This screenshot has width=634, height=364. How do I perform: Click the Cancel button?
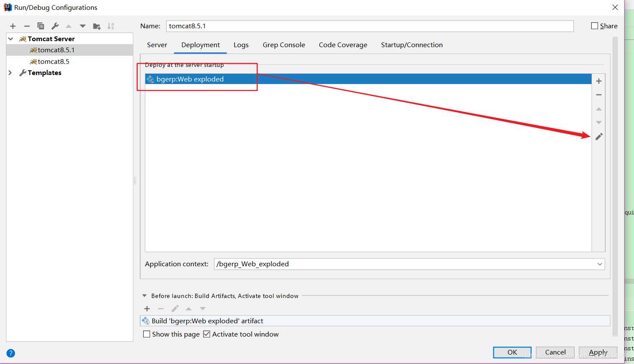coord(555,352)
